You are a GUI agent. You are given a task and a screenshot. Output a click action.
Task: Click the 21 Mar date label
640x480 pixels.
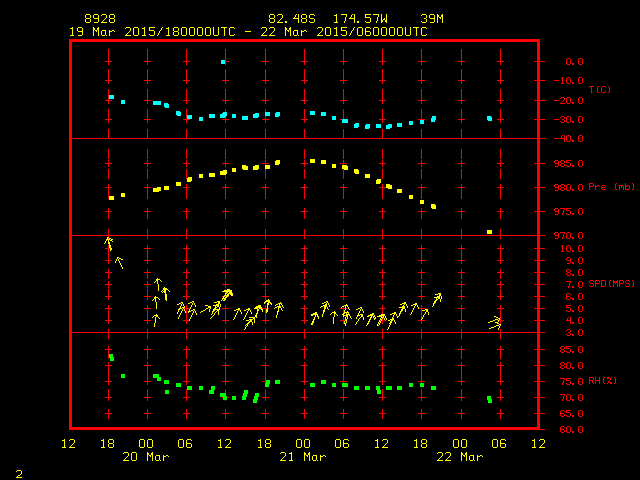(304, 456)
